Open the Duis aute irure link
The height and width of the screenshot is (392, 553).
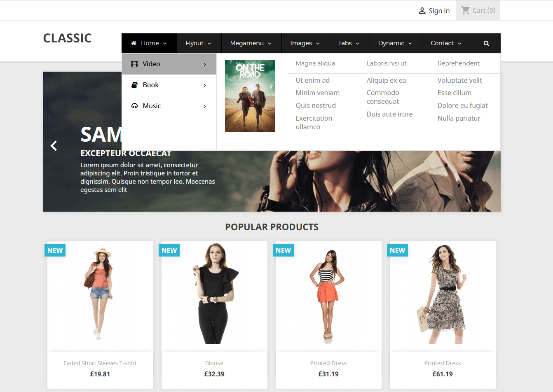(x=389, y=114)
